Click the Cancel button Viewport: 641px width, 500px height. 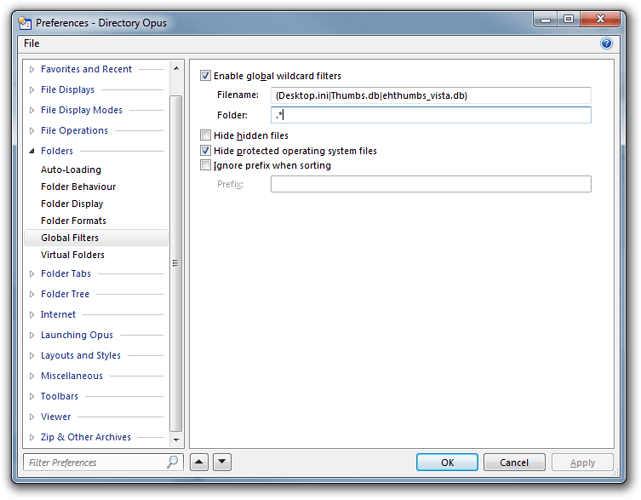(x=514, y=462)
